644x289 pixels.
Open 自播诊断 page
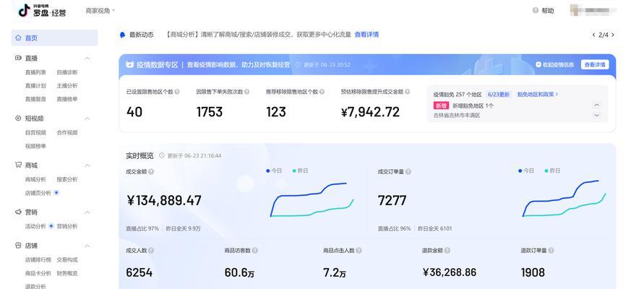(67, 72)
